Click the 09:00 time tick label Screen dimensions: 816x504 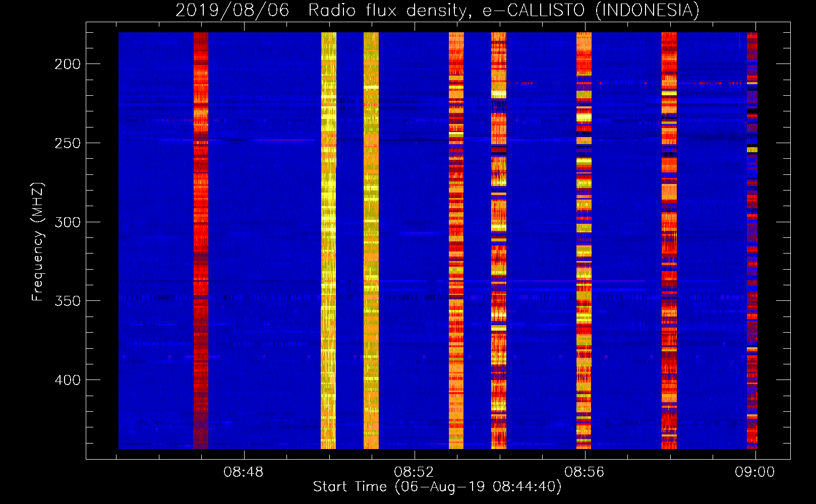754,472
